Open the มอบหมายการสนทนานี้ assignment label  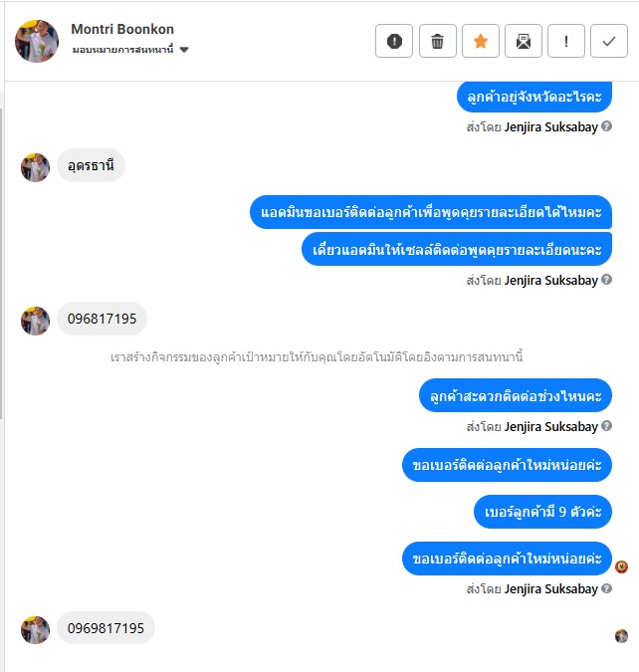tap(122, 50)
